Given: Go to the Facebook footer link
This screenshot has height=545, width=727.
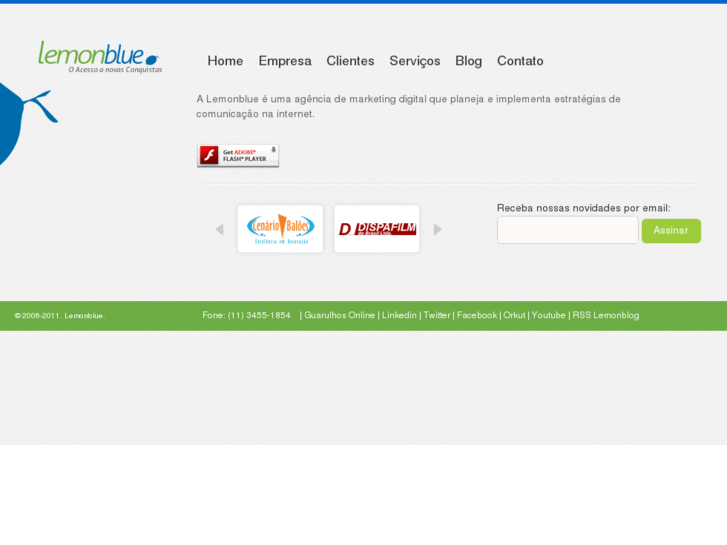Looking at the screenshot, I should [477, 315].
